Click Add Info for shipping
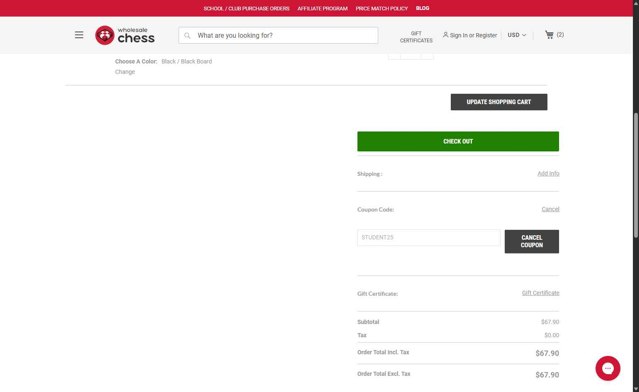The height and width of the screenshot is (392, 639). (548, 174)
